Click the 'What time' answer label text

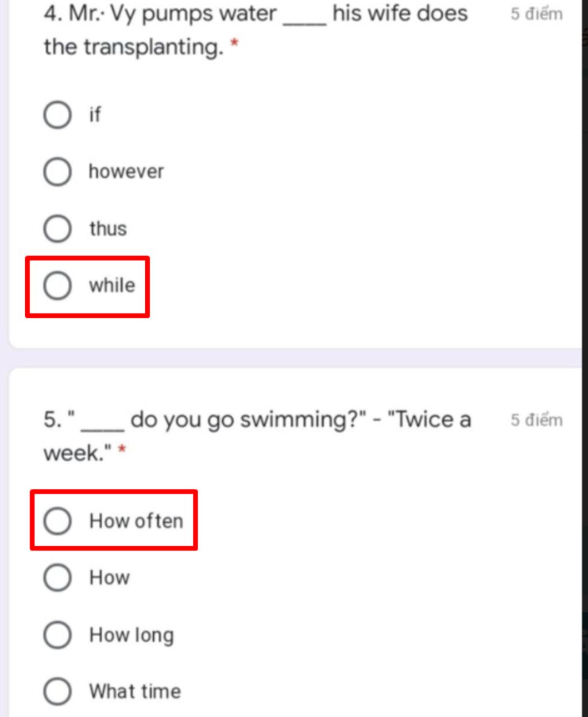click(x=135, y=691)
